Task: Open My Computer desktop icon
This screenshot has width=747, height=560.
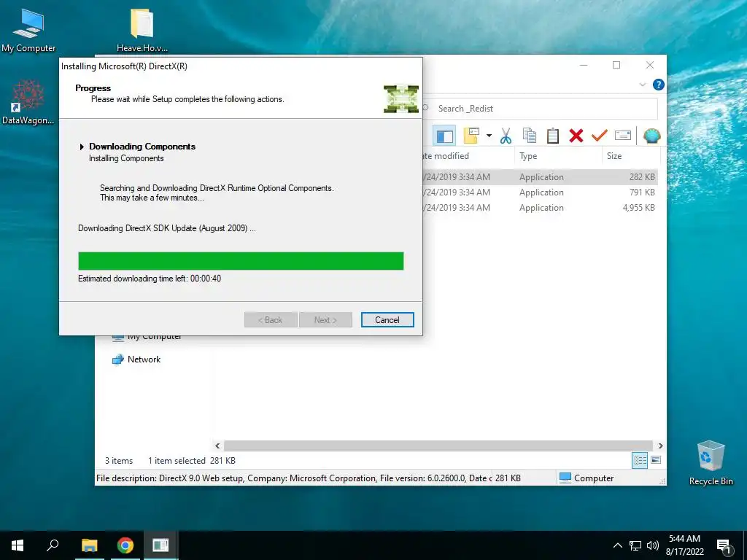Action: tap(28, 30)
